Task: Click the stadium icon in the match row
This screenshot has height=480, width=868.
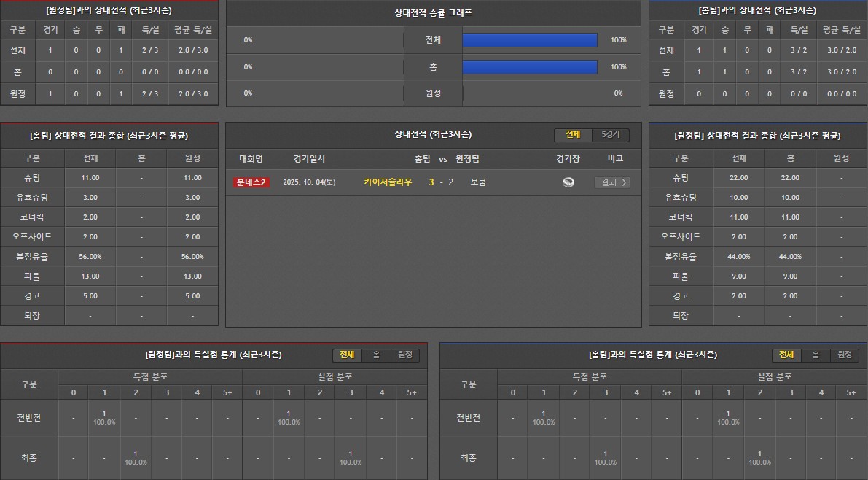Action: 568,182
